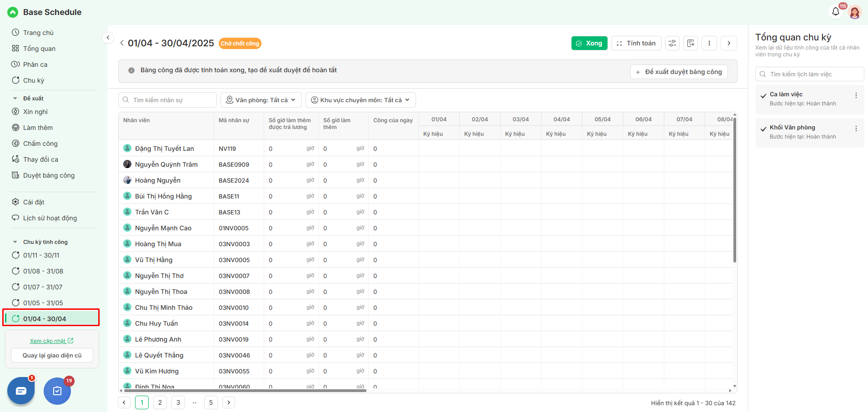
Task: Go to previous page in pagination
Action: tap(124, 402)
